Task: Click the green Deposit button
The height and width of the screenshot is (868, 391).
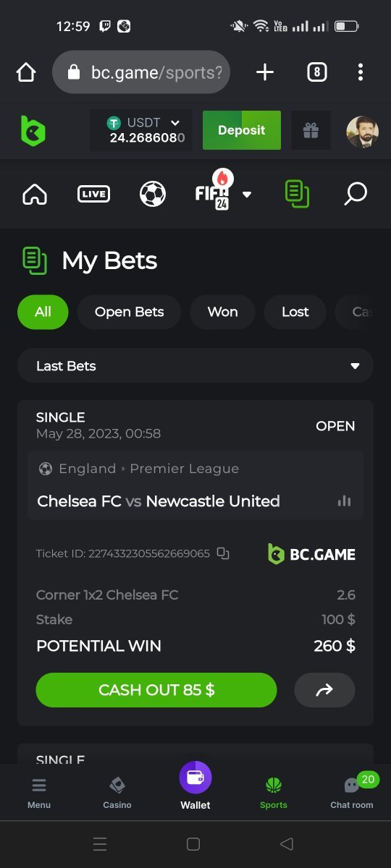Action: pos(242,130)
